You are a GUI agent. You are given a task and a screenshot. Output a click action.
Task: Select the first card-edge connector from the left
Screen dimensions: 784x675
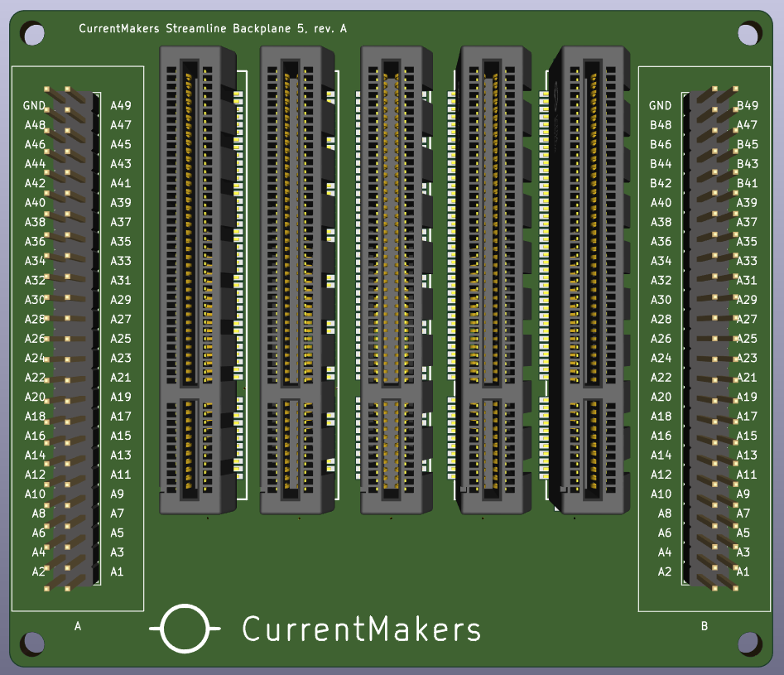pos(198,280)
